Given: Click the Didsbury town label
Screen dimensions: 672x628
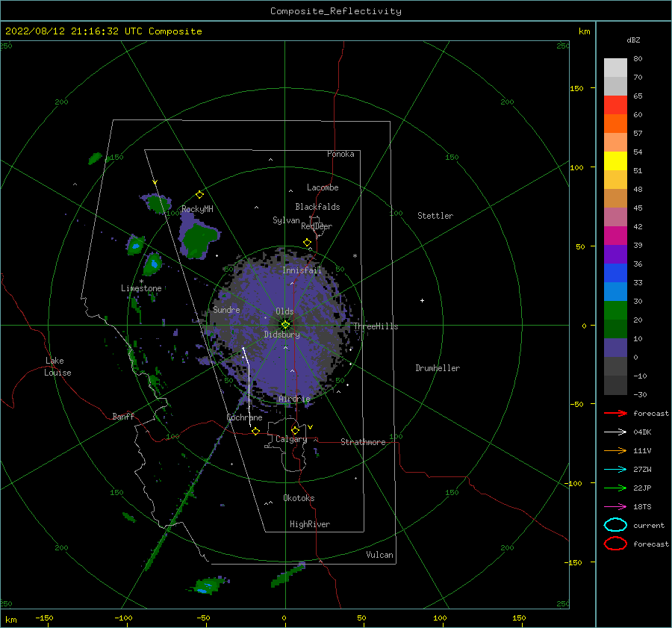Looking at the screenshot, I should coord(282,335).
